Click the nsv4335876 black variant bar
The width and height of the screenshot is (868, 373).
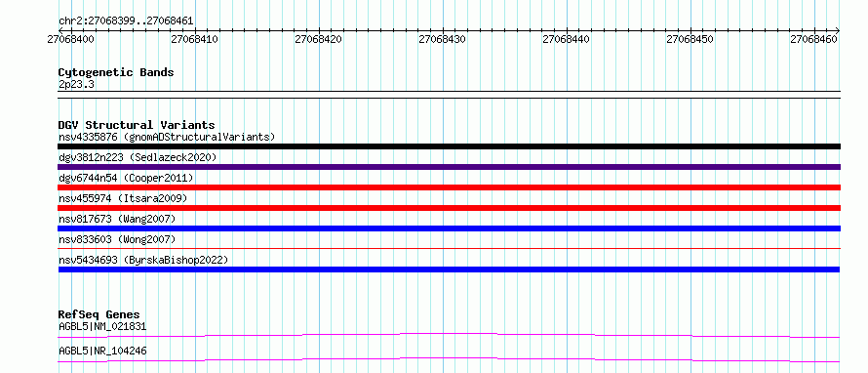point(449,146)
